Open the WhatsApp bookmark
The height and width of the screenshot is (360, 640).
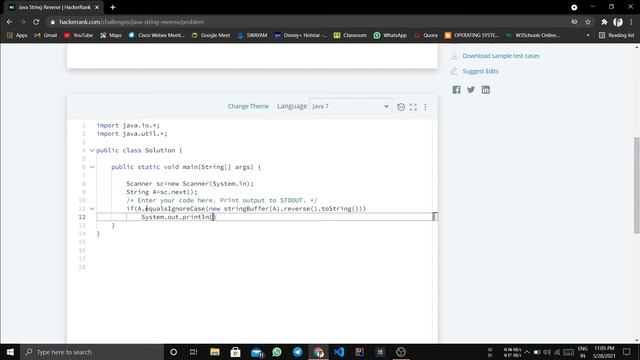coord(390,36)
